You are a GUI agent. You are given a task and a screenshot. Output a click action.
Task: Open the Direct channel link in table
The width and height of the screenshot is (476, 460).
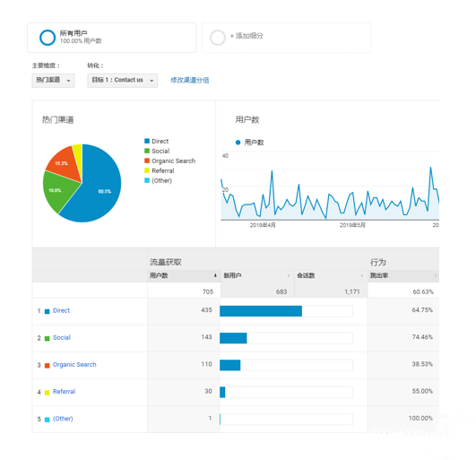tap(61, 310)
